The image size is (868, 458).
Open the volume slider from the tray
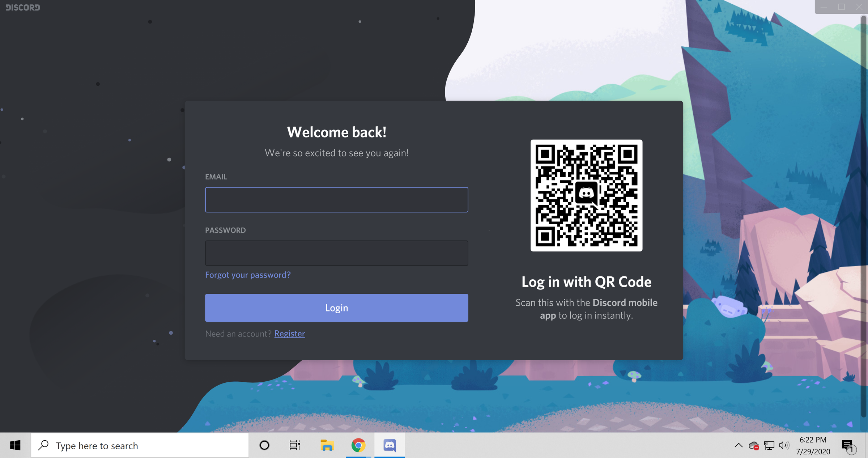pos(784,446)
